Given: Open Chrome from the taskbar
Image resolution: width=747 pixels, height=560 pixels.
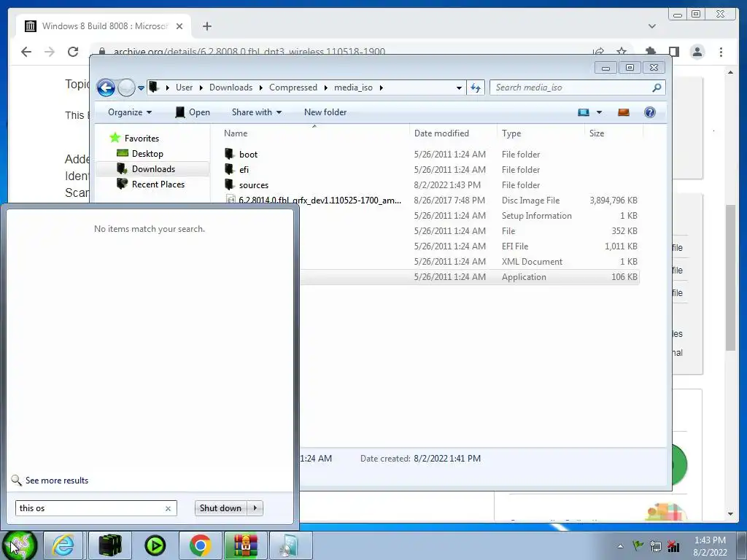Looking at the screenshot, I should click(200, 545).
